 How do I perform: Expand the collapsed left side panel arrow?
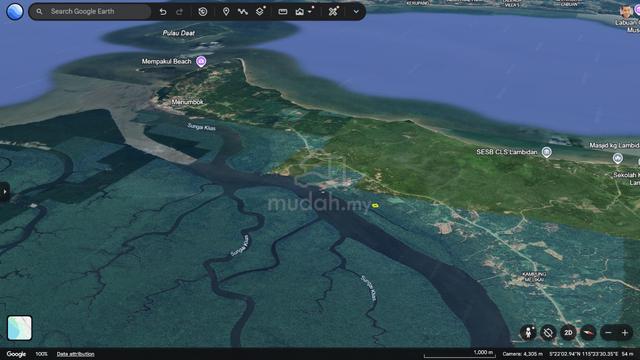[x=4, y=191]
